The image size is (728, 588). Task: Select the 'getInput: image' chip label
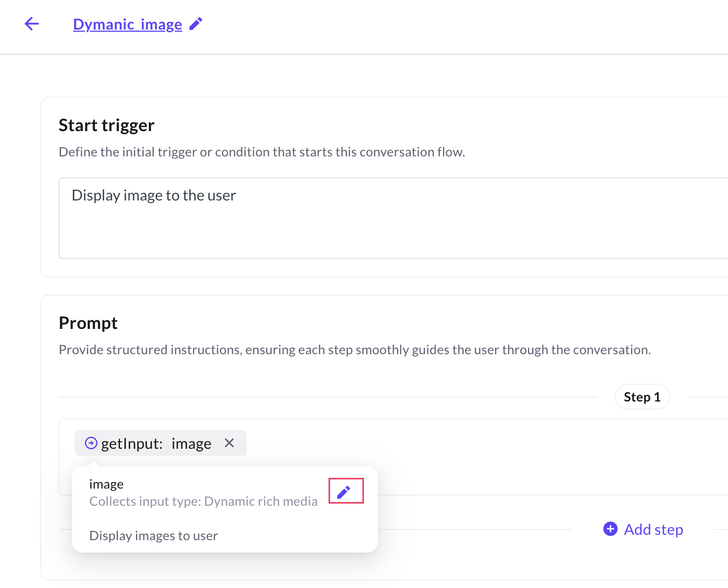[156, 443]
